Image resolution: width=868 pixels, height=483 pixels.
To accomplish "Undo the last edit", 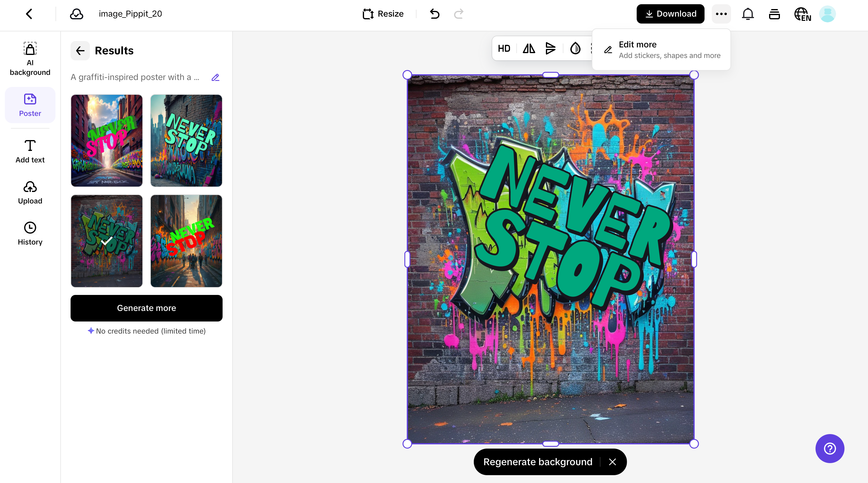I will [x=434, y=14].
